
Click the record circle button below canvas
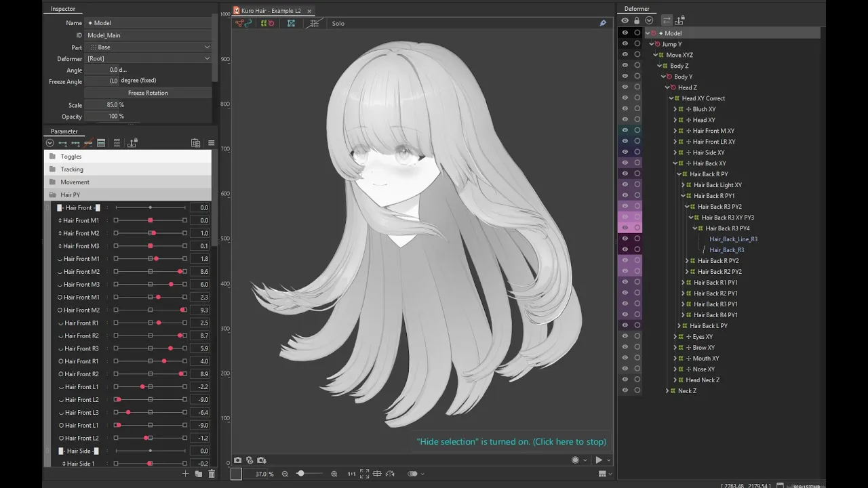pos(576,460)
